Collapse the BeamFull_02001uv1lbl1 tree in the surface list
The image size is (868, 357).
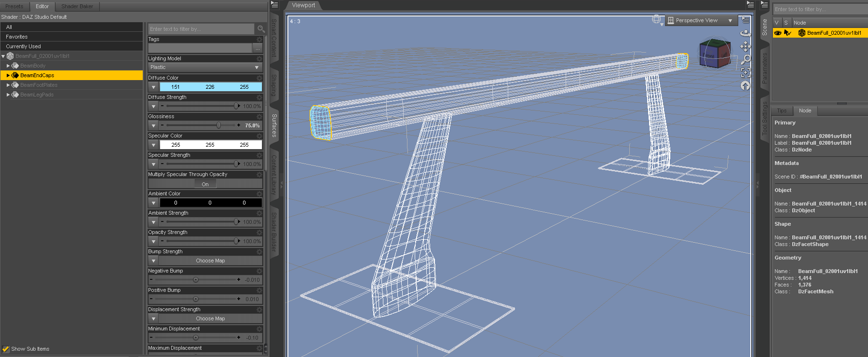point(3,56)
